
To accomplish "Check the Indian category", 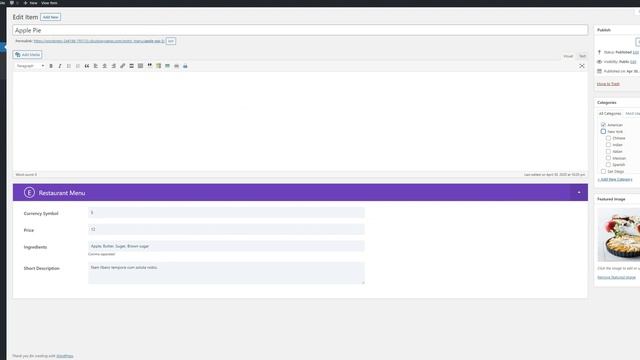I will 608,144.
